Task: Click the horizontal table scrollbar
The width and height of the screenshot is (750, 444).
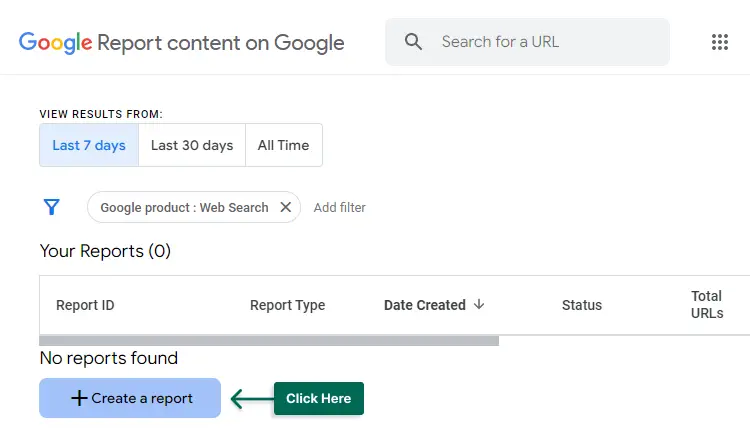Action: (x=269, y=341)
